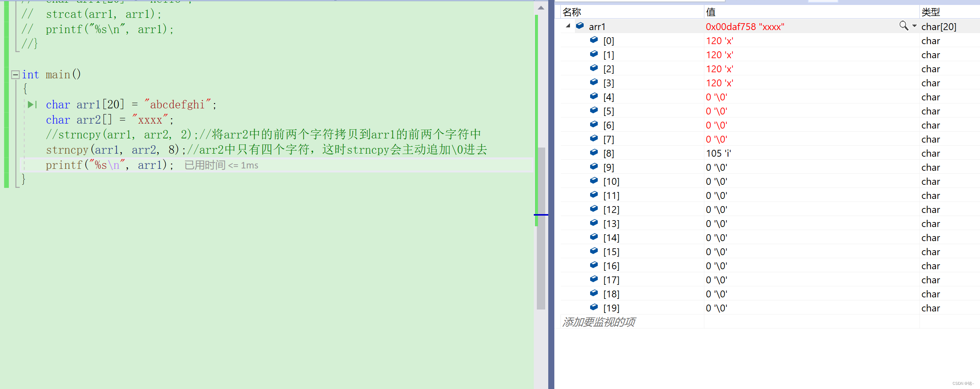The image size is (980, 389).
Task: Select the [15] element cube icon
Action: [x=594, y=251]
